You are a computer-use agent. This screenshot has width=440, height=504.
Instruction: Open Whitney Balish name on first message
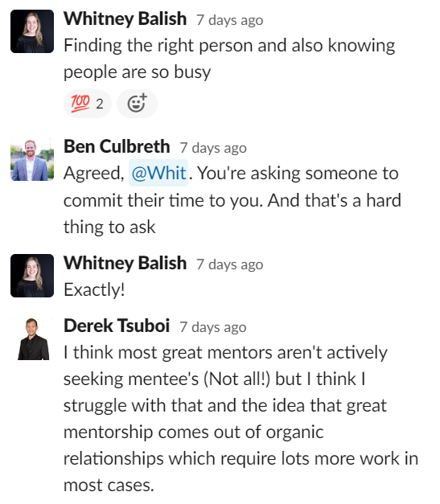point(125,18)
